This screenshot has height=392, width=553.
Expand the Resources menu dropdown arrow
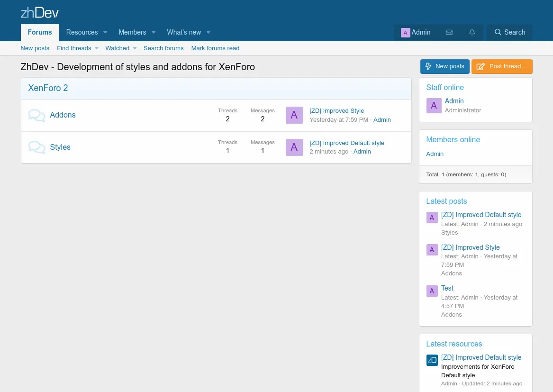[105, 33]
